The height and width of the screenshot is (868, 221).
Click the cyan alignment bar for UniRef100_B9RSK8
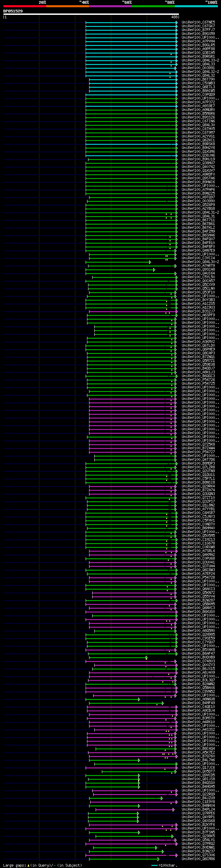click(132, 144)
